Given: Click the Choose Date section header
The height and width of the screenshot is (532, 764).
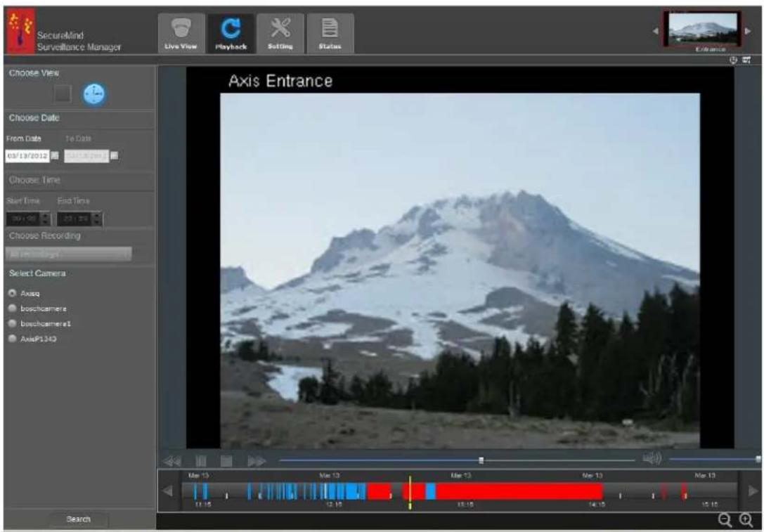Looking at the screenshot, I should pyautogui.click(x=34, y=118).
